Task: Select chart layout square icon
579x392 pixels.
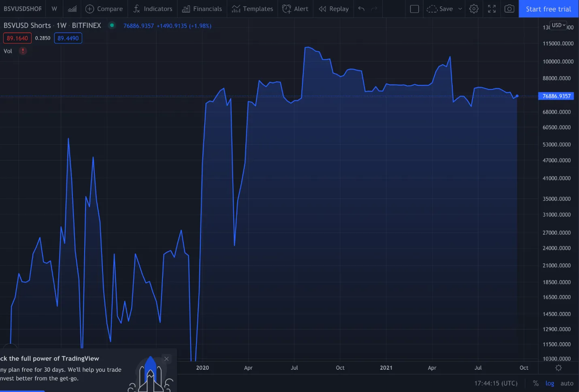Action: [x=414, y=8]
